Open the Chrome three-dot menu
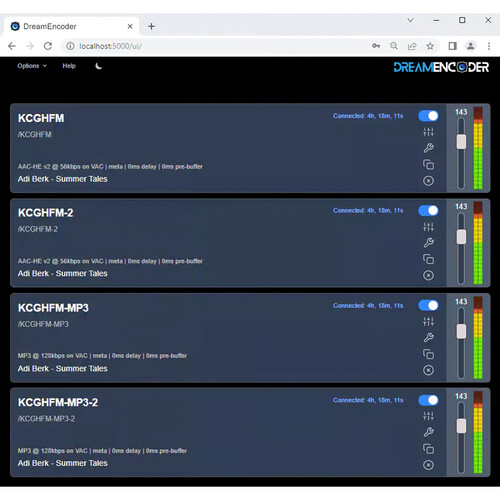Viewport: 500px width, 500px height. [x=489, y=46]
